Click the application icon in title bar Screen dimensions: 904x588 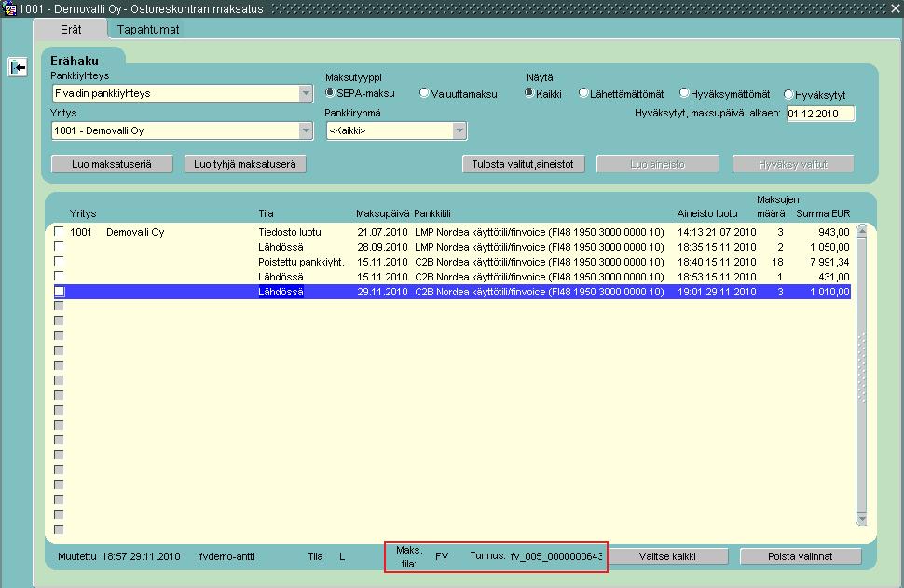(x=9, y=8)
